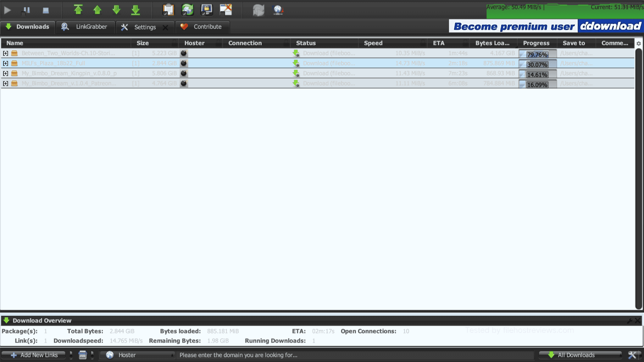Click hoster icon in MILFs_Plaza row
Screen dimensions: 644x362
[x=184, y=63]
